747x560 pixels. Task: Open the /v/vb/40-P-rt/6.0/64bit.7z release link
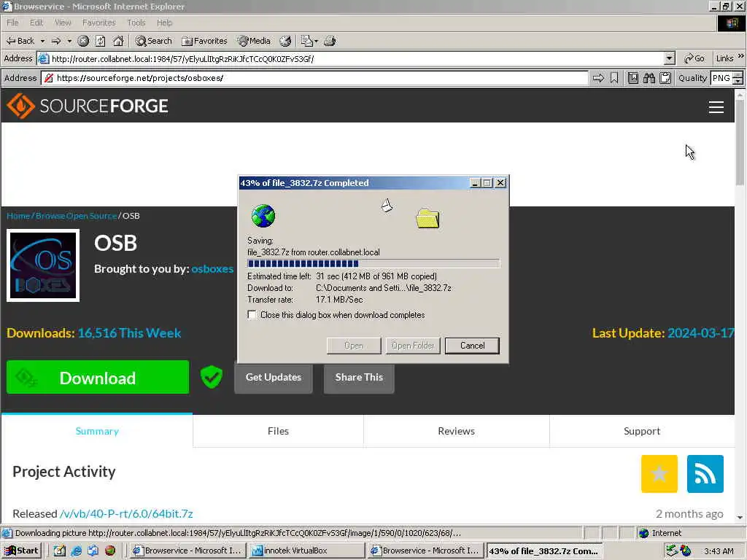[126, 514]
